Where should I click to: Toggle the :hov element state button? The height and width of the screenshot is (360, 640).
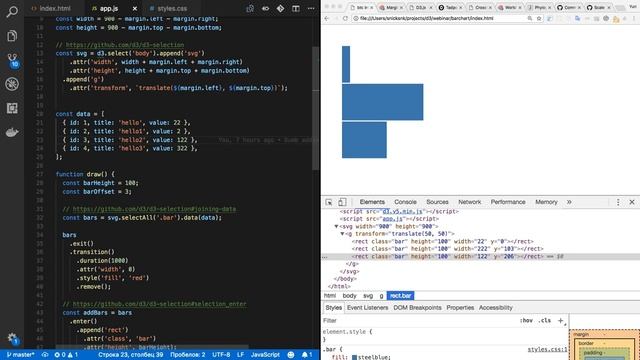[x=527, y=321]
